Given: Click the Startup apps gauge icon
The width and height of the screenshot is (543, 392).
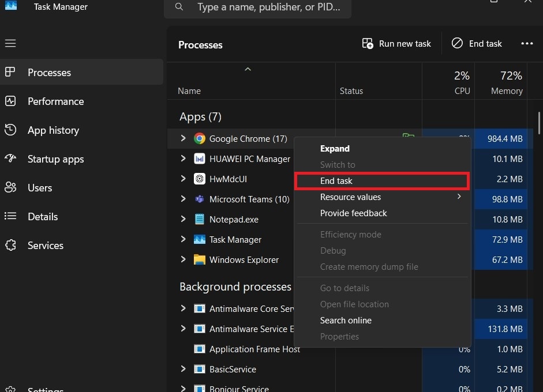Looking at the screenshot, I should (10, 159).
